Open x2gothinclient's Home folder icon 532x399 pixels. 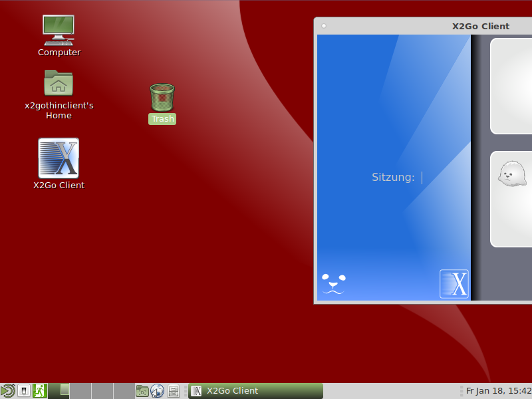click(x=59, y=94)
